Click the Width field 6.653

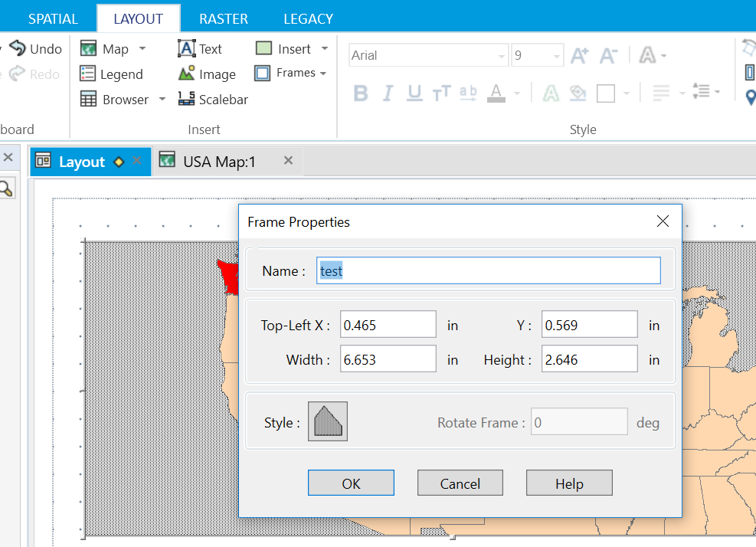click(x=388, y=359)
